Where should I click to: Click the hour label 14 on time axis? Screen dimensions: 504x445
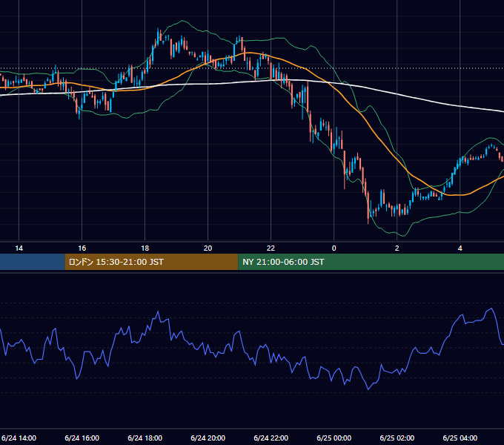[x=19, y=248]
